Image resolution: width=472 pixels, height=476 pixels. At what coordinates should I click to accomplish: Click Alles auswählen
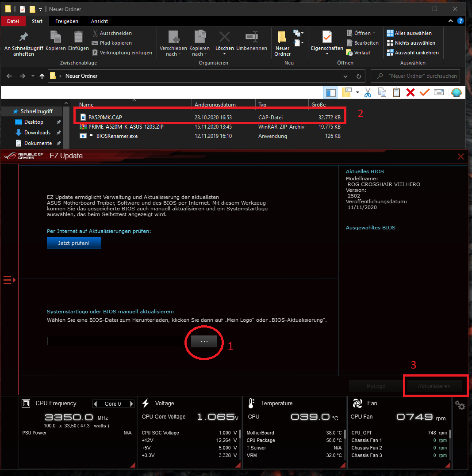point(409,33)
